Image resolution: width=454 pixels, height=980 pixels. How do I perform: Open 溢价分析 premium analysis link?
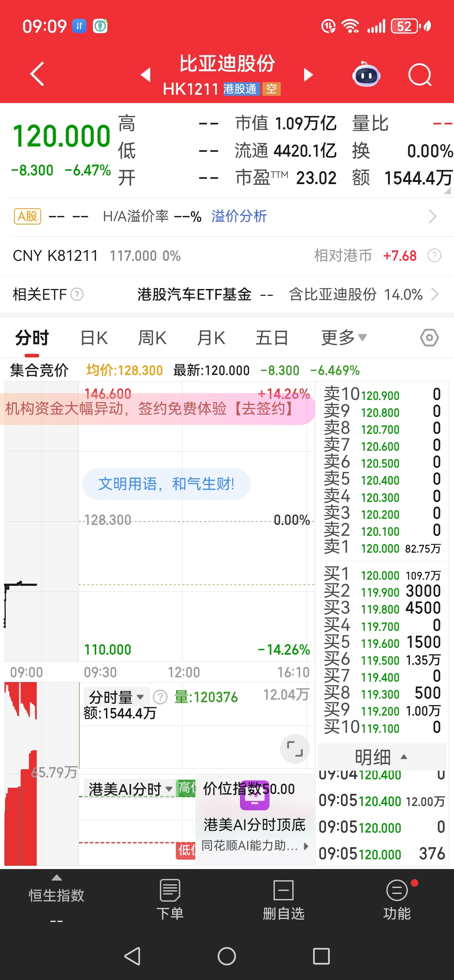coord(239,217)
